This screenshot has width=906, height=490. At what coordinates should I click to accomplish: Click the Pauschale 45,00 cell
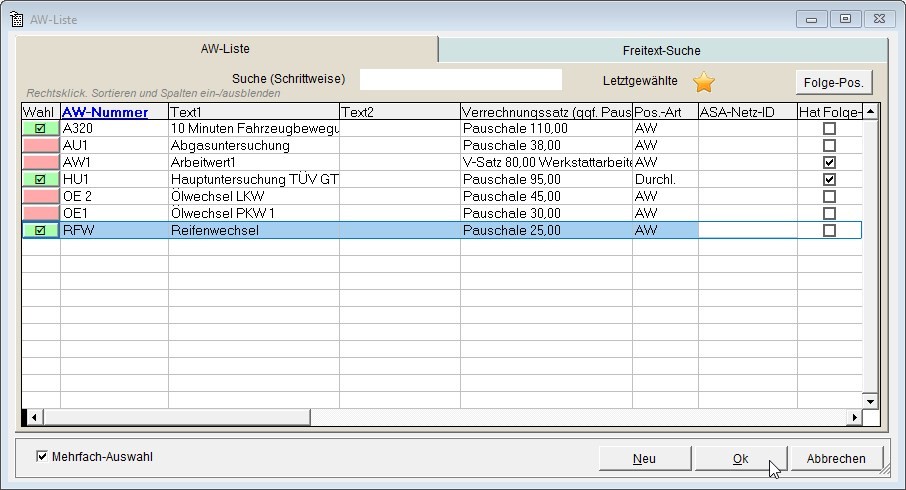[x=547, y=196]
